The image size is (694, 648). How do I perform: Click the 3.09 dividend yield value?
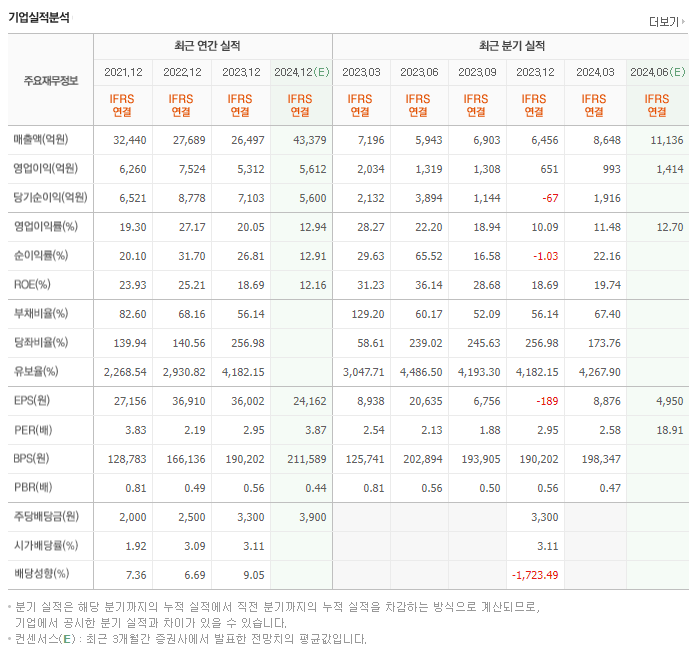[x=195, y=546]
